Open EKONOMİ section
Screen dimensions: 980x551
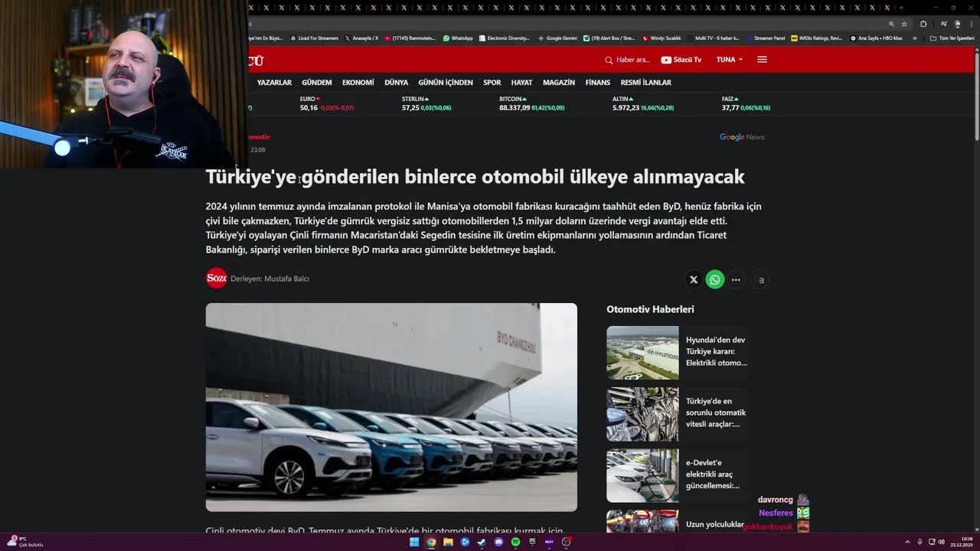pyautogui.click(x=358, y=83)
